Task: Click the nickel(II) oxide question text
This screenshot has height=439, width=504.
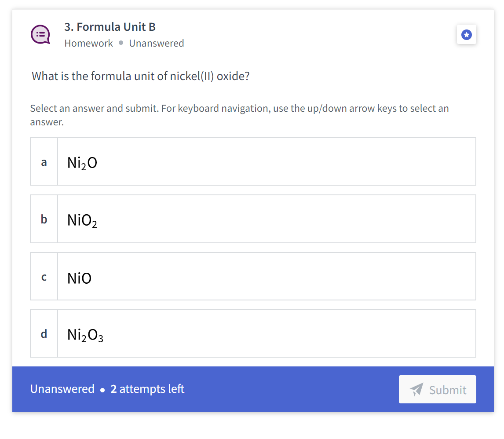Action: (x=141, y=76)
